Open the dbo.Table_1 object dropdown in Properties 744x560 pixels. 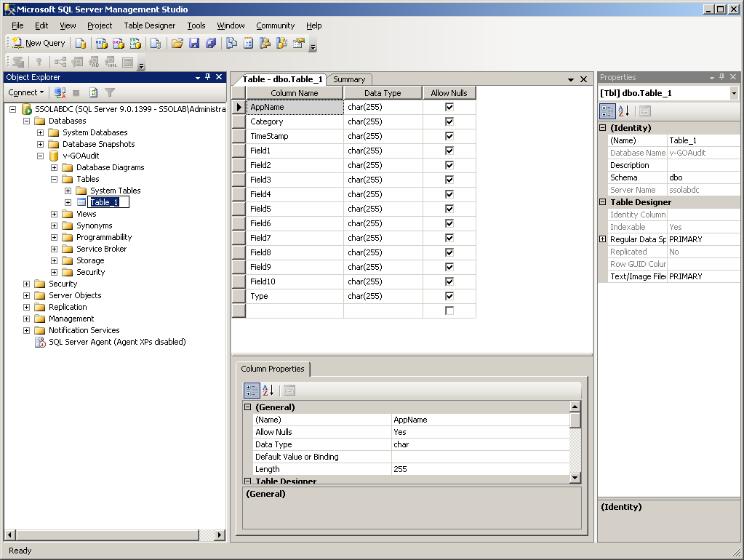pyautogui.click(x=734, y=93)
